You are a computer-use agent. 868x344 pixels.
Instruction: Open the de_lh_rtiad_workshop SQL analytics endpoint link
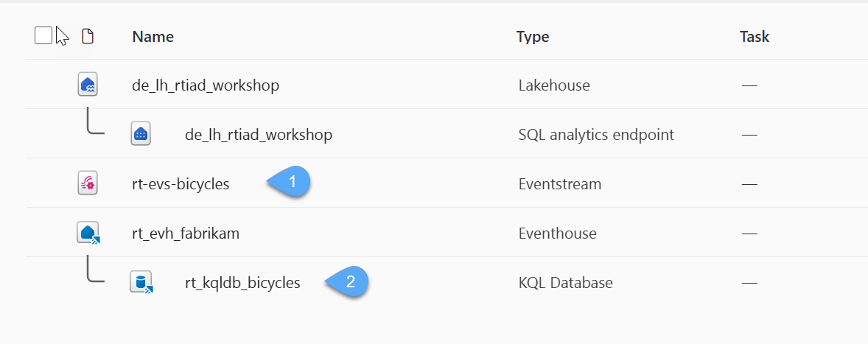coord(259,135)
